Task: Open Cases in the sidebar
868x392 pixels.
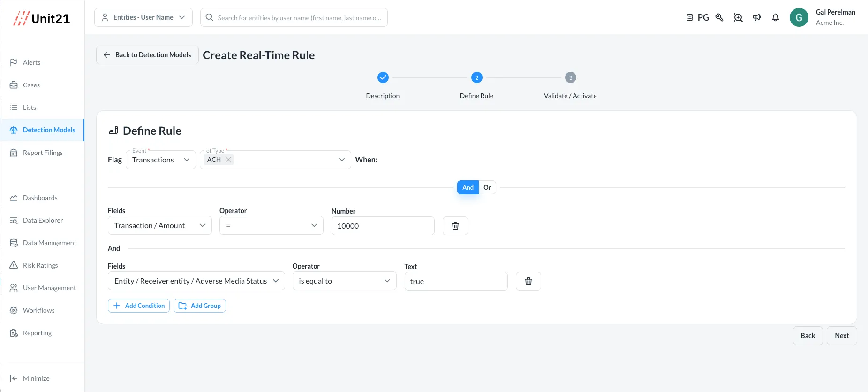Action: click(x=31, y=85)
